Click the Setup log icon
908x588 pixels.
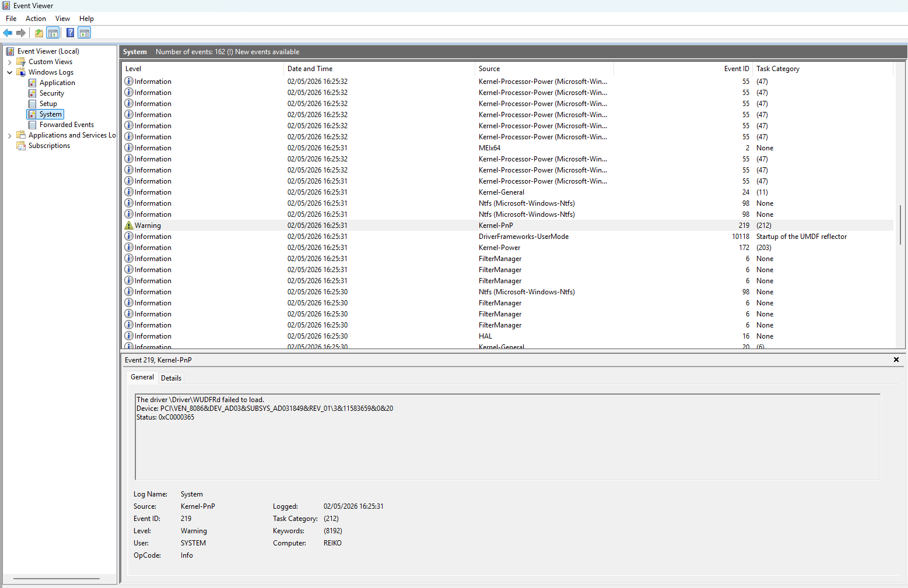(x=33, y=104)
